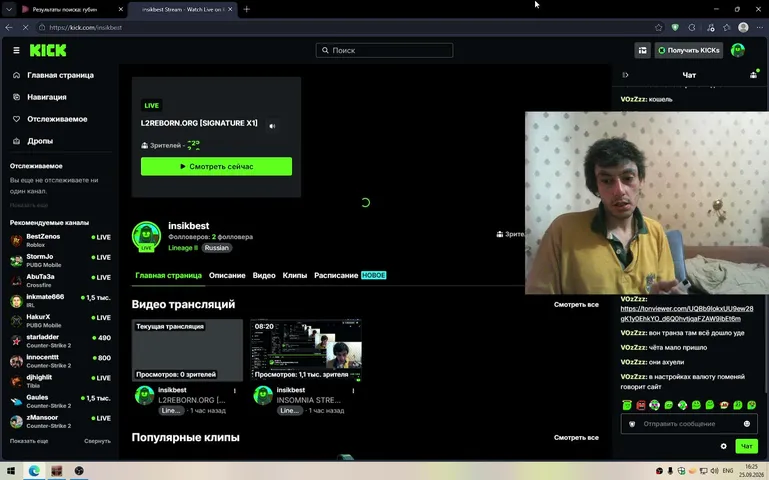Open the BestZenos recommended channel

[60, 240]
